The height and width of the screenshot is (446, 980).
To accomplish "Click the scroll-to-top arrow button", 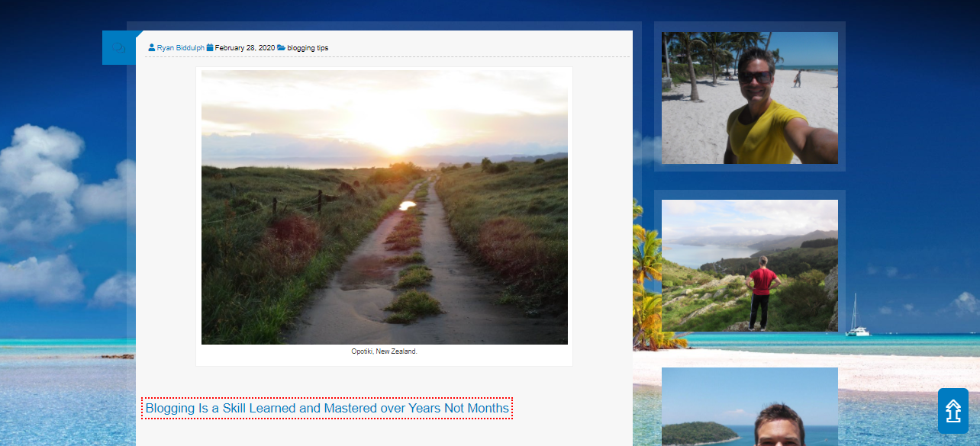I will (x=953, y=411).
